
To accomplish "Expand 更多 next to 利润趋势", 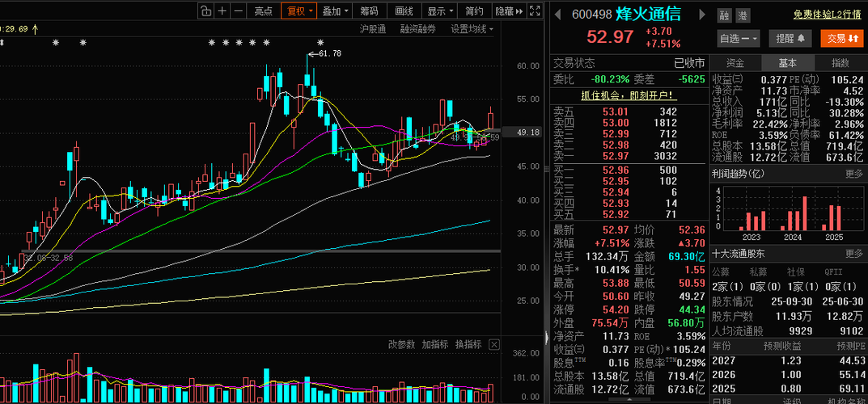I will [x=854, y=174].
